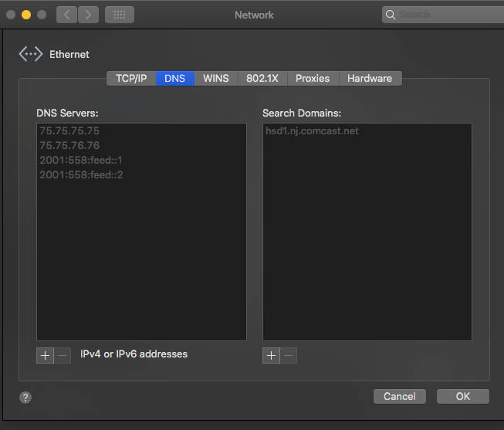Select DNS server 75.75.75.75
The width and height of the screenshot is (504, 430).
pos(141,131)
